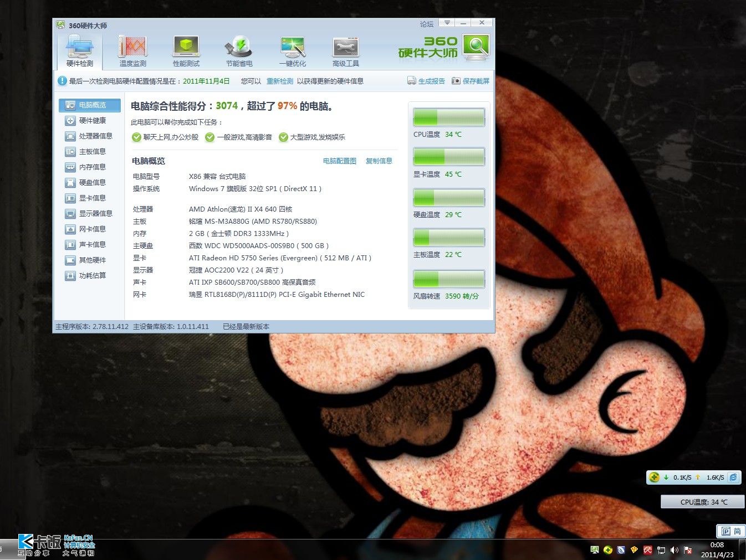This screenshot has height=560, width=746.
Task: Click the 大型游戏,发烧娱乐 task item
Action: [312, 137]
